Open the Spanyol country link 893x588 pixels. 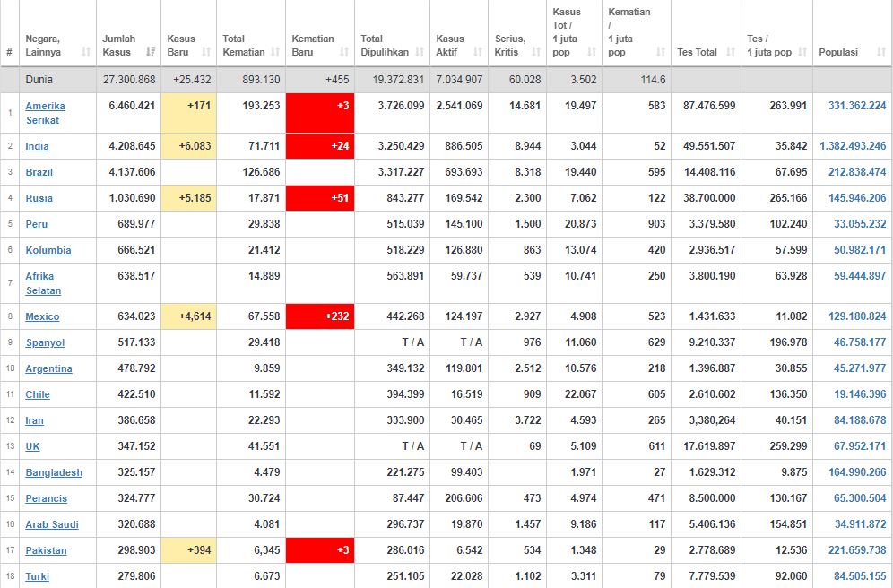click(x=45, y=342)
